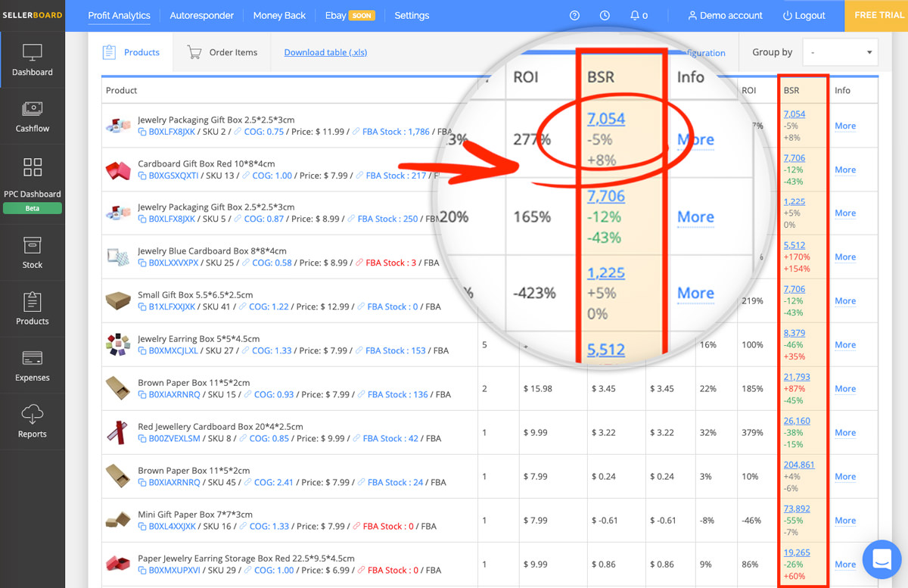Open the chat support bubble
The width and height of the screenshot is (908, 588).
(882, 559)
